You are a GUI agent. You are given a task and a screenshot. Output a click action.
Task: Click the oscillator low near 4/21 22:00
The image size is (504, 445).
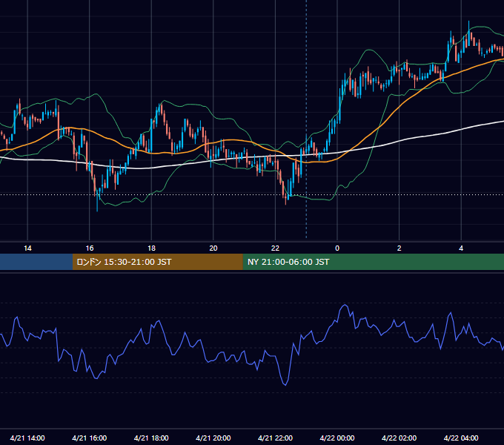pyautogui.click(x=285, y=384)
